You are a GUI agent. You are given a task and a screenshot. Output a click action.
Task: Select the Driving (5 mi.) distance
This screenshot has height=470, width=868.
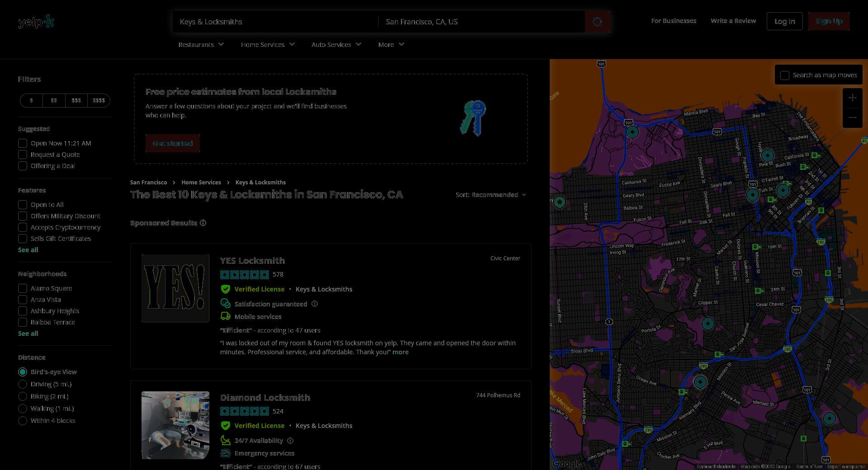tap(23, 384)
